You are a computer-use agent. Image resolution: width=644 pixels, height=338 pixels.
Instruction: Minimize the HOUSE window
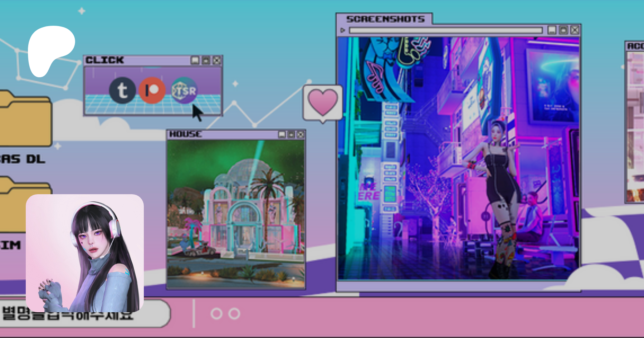point(282,134)
